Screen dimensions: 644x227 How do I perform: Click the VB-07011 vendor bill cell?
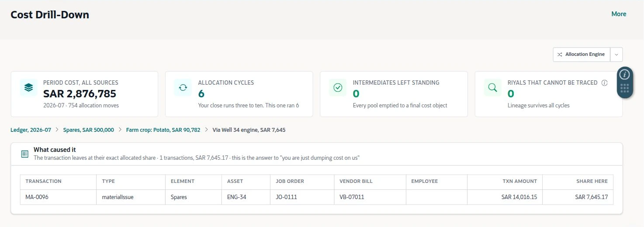(x=370, y=197)
